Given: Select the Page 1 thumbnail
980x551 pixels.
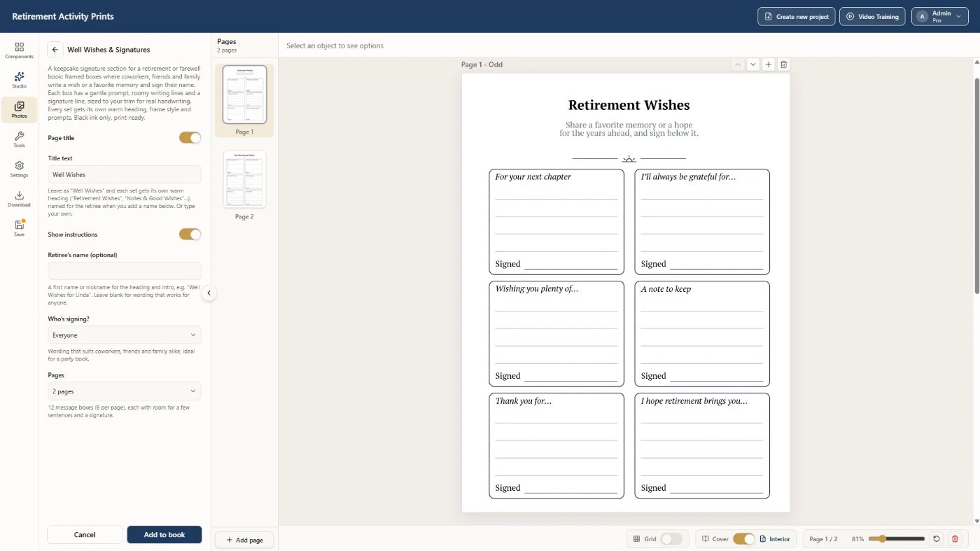Looking at the screenshot, I should pyautogui.click(x=244, y=95).
